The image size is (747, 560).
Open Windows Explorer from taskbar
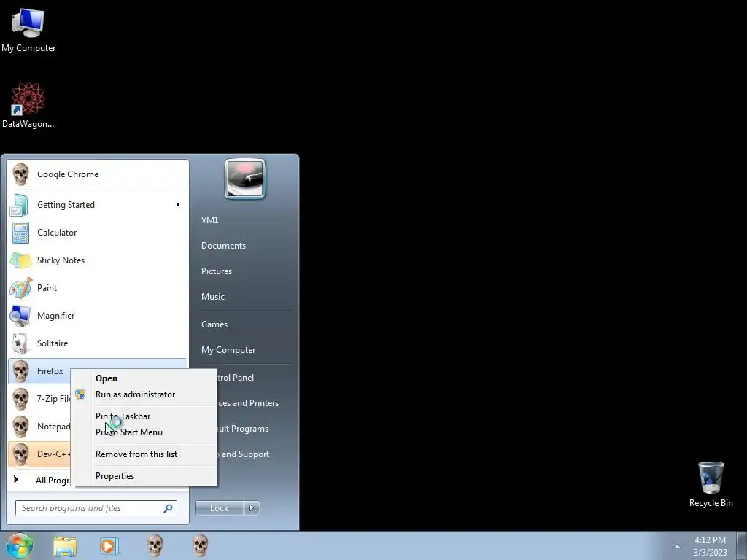click(65, 546)
